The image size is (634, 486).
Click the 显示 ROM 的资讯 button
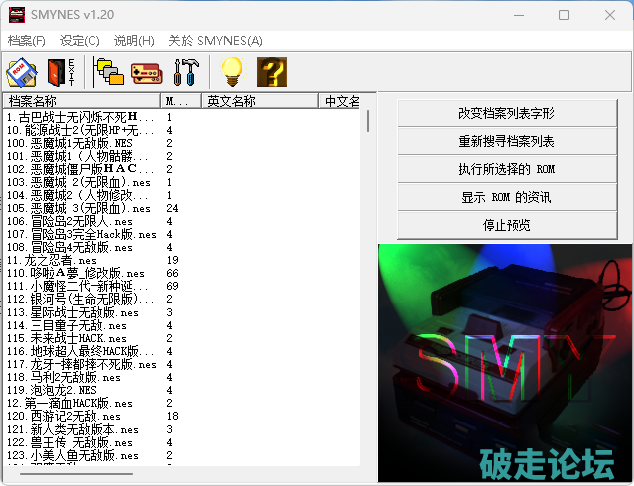[506, 197]
